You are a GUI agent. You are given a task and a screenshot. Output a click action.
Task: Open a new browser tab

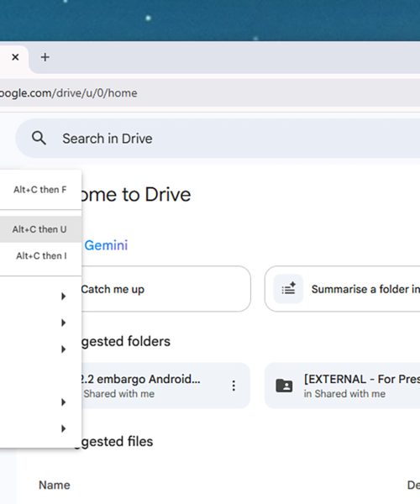pos(45,57)
